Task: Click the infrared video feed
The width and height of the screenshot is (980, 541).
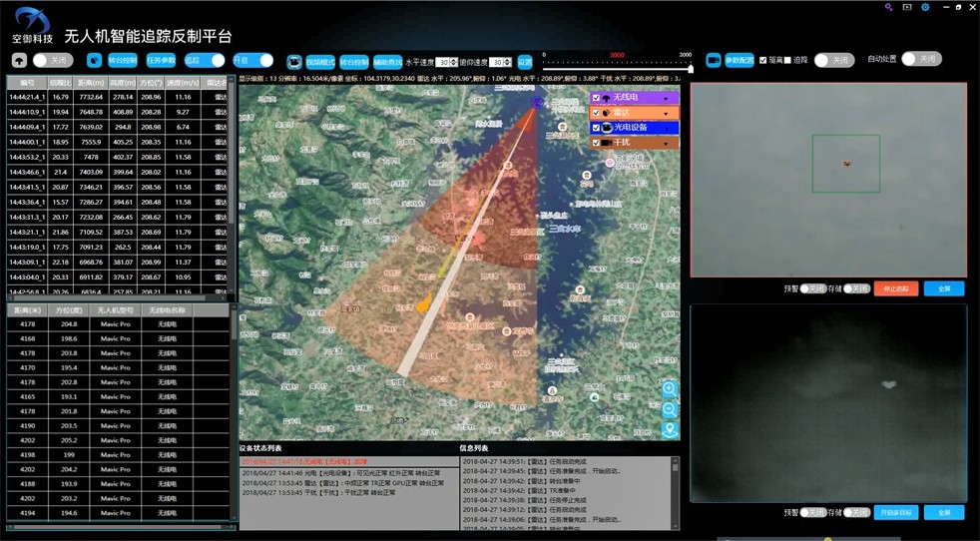Action: point(828,403)
